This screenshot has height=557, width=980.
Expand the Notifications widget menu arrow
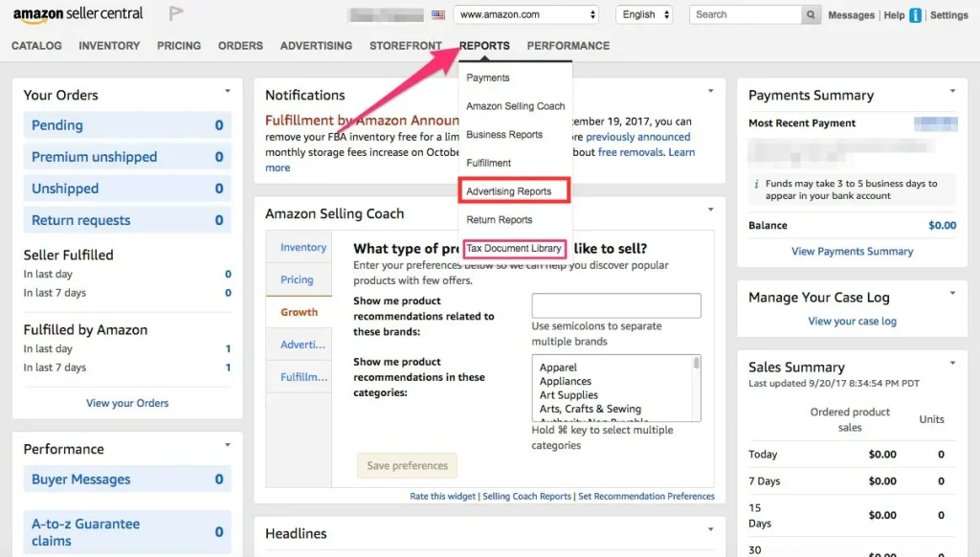point(711,91)
